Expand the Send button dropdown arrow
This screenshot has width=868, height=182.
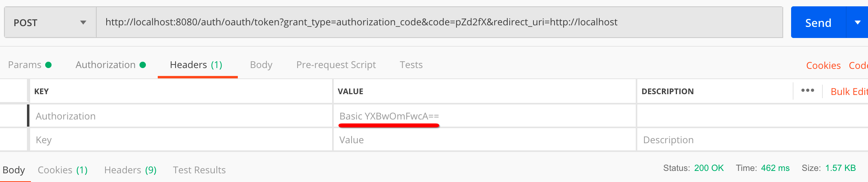tap(857, 23)
